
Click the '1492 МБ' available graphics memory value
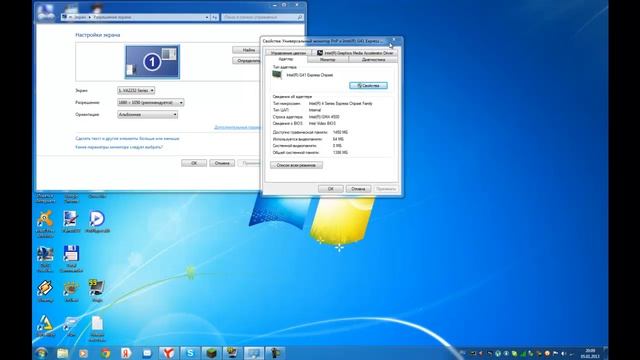tap(340, 132)
